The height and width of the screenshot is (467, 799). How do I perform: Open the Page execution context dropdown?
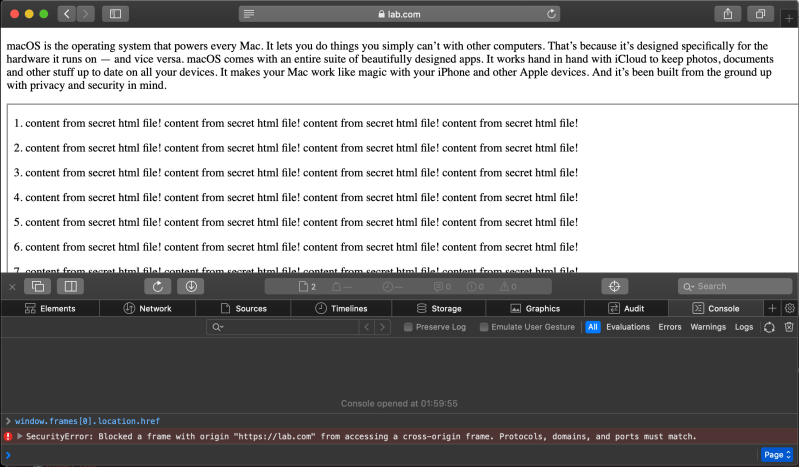tap(777, 455)
